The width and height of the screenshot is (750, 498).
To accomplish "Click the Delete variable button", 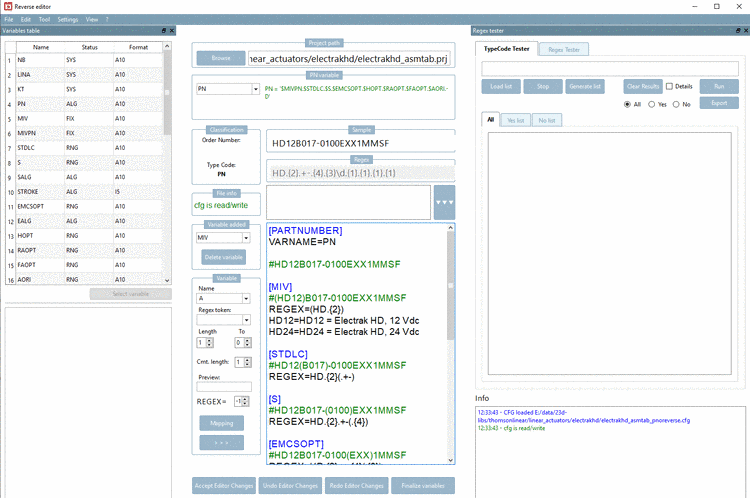I will (x=223, y=257).
